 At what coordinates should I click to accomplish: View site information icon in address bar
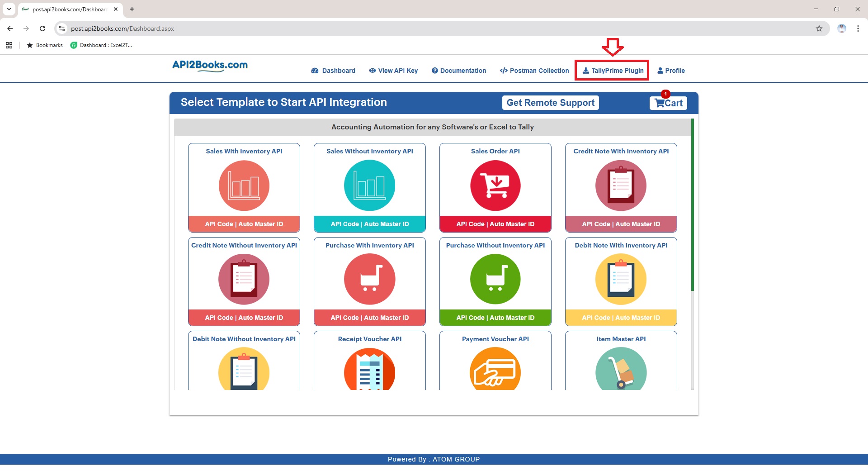(x=62, y=29)
